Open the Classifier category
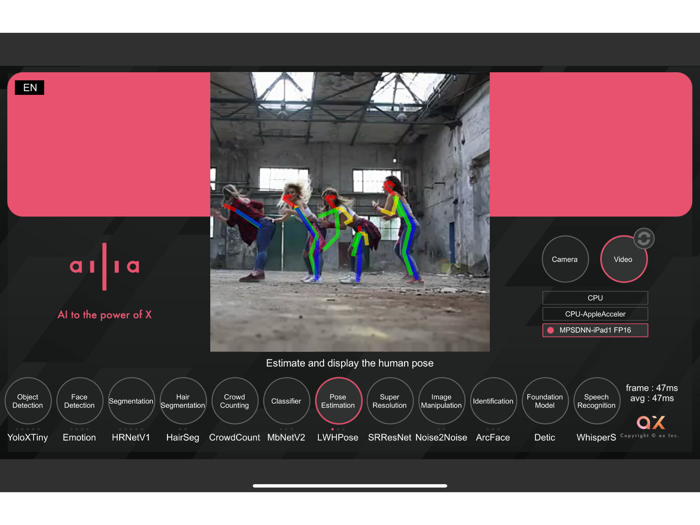Viewport: 700px width, 525px height. [286, 401]
